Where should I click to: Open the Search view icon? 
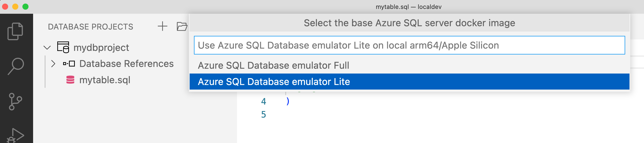tap(16, 66)
